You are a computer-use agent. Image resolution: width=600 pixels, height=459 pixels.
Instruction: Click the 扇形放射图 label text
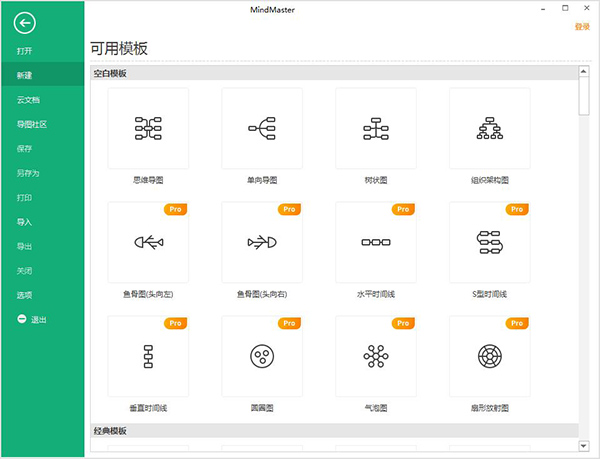click(490, 408)
